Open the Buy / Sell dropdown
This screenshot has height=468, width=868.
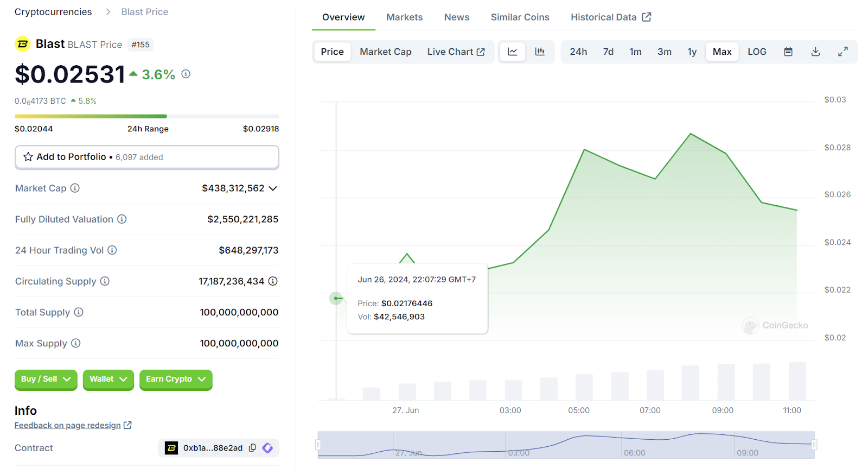[x=46, y=379]
